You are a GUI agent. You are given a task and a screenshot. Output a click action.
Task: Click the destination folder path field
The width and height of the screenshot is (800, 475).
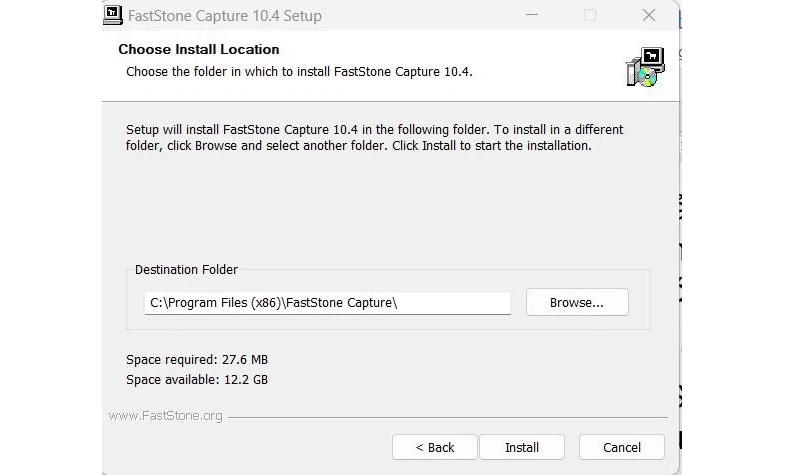(x=327, y=302)
